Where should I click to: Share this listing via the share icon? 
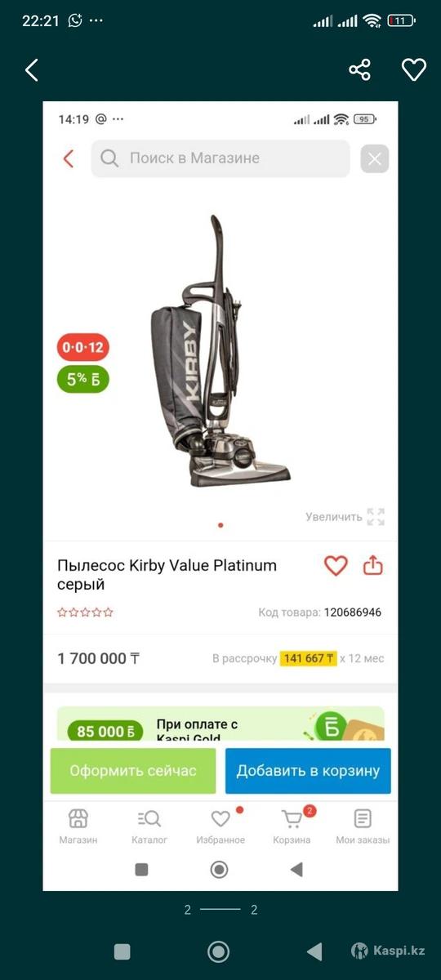359,69
